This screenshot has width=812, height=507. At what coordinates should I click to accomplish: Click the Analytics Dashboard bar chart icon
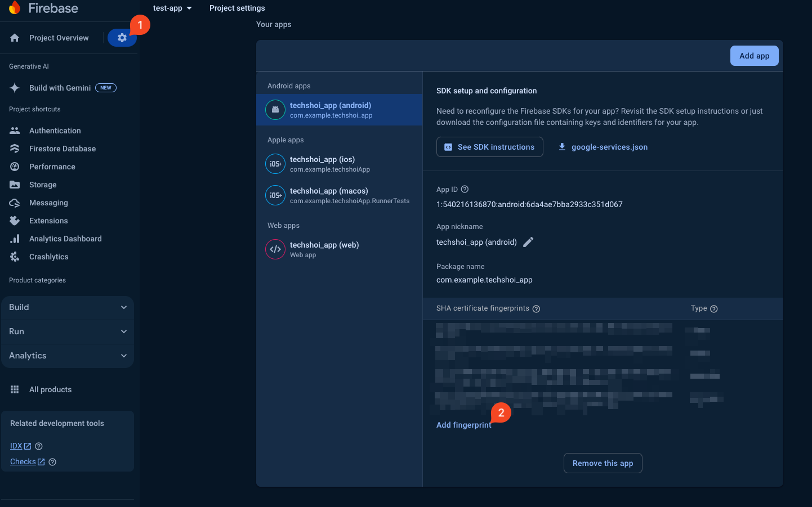[15, 239]
